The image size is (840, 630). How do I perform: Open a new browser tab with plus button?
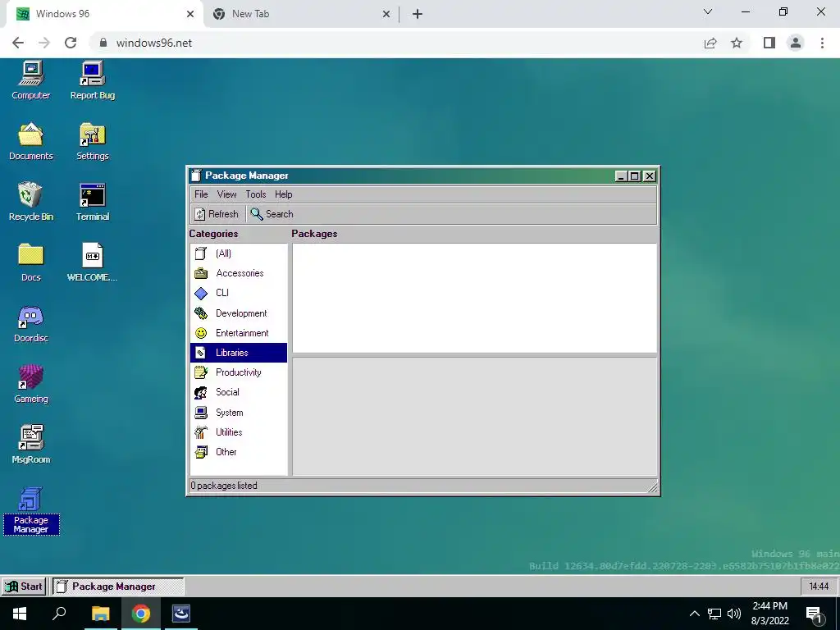click(418, 14)
